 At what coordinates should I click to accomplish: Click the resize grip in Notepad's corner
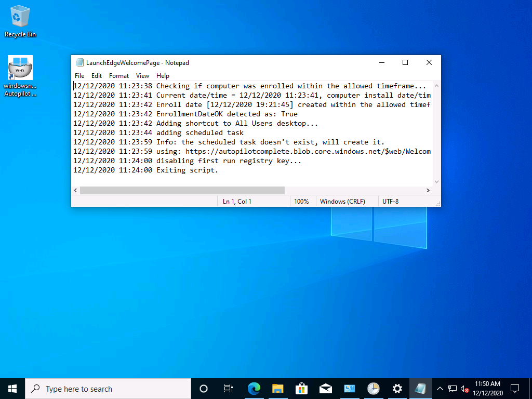point(438,204)
